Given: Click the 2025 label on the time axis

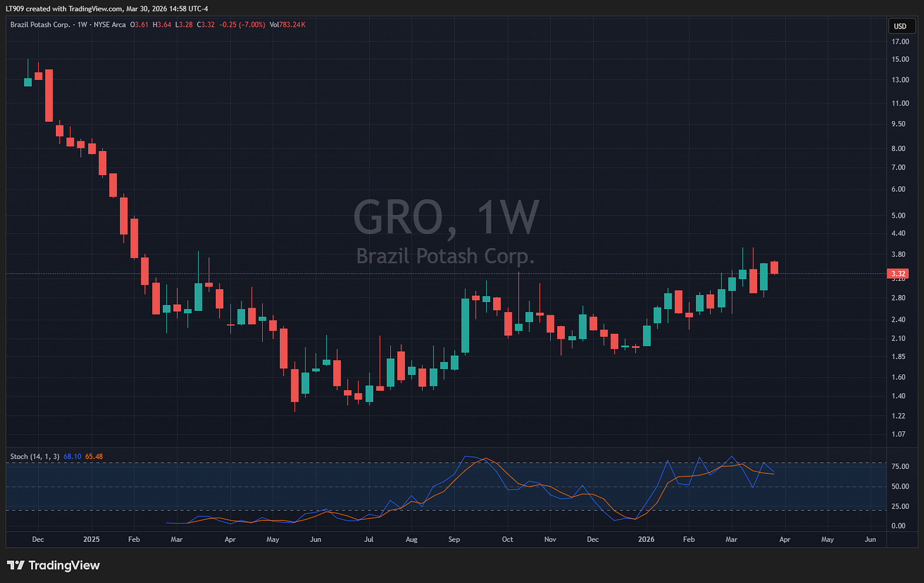Looking at the screenshot, I should tap(91, 540).
